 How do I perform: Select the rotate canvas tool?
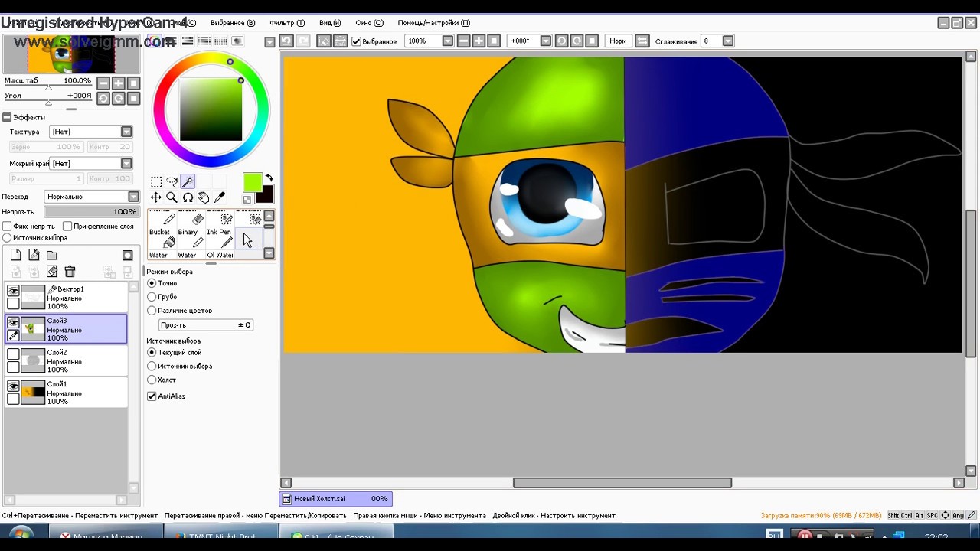188,197
